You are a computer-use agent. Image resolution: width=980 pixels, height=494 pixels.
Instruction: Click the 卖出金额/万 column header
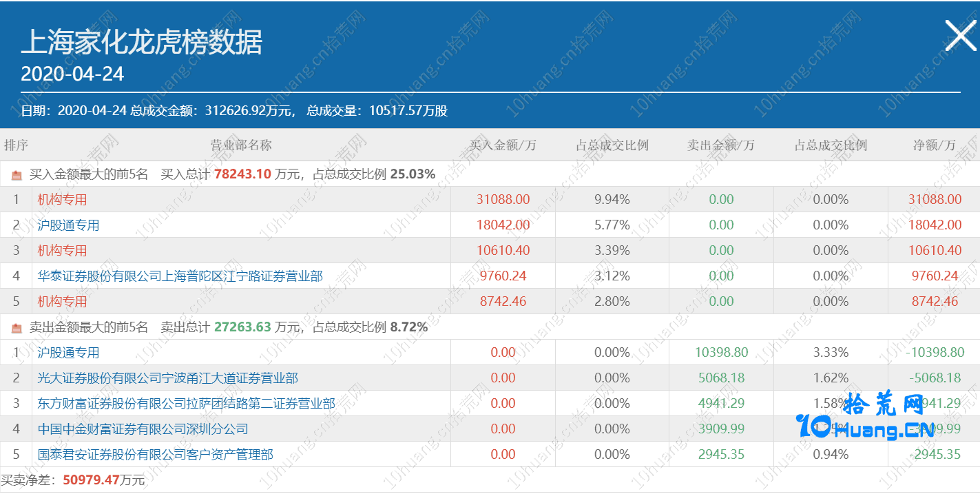coord(720,145)
